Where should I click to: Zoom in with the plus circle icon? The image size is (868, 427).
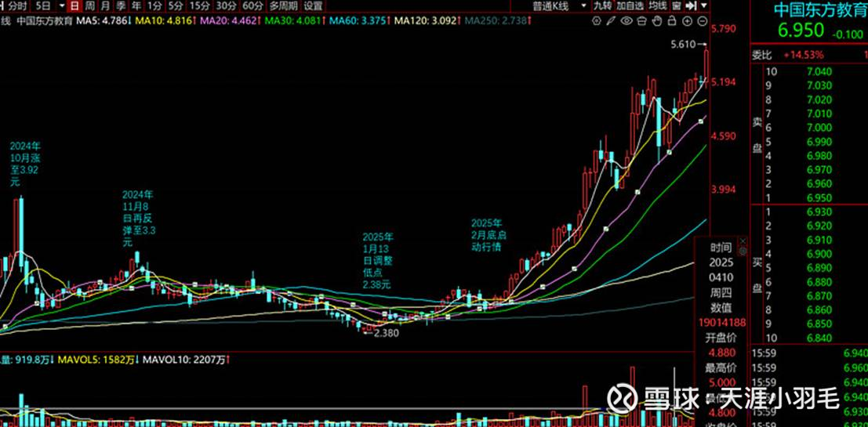[x=687, y=21]
